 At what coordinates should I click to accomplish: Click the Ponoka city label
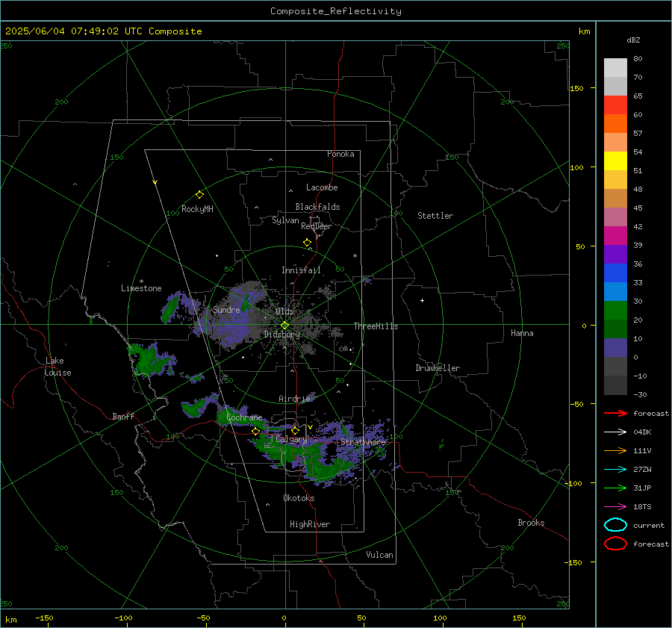340,154
